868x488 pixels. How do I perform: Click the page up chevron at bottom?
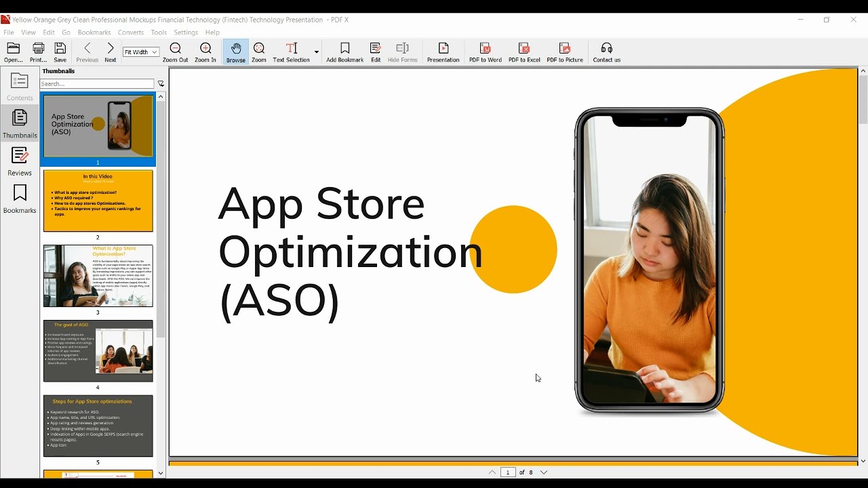pyautogui.click(x=492, y=472)
